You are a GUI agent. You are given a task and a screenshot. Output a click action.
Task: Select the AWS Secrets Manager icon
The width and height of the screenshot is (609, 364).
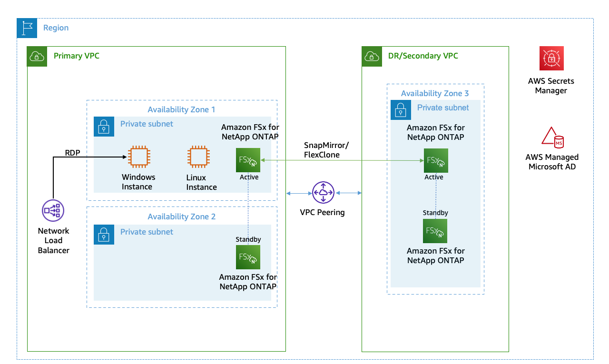[x=551, y=58]
